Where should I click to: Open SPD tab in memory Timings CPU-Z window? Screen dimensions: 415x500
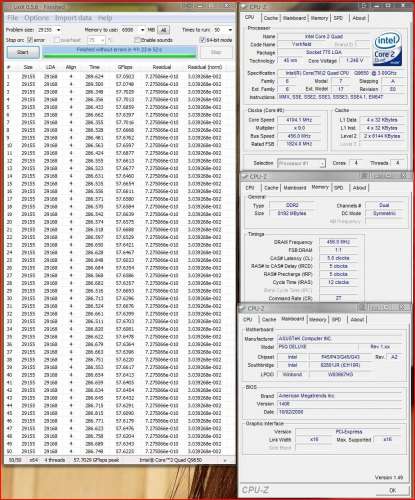339,188
